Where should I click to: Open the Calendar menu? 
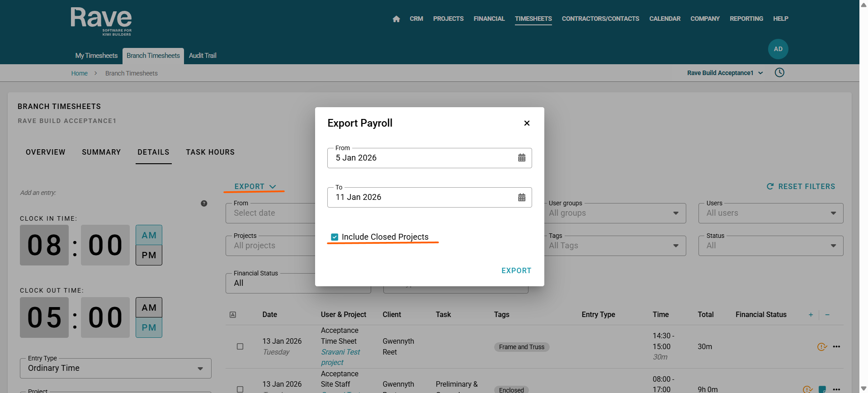tap(665, 19)
